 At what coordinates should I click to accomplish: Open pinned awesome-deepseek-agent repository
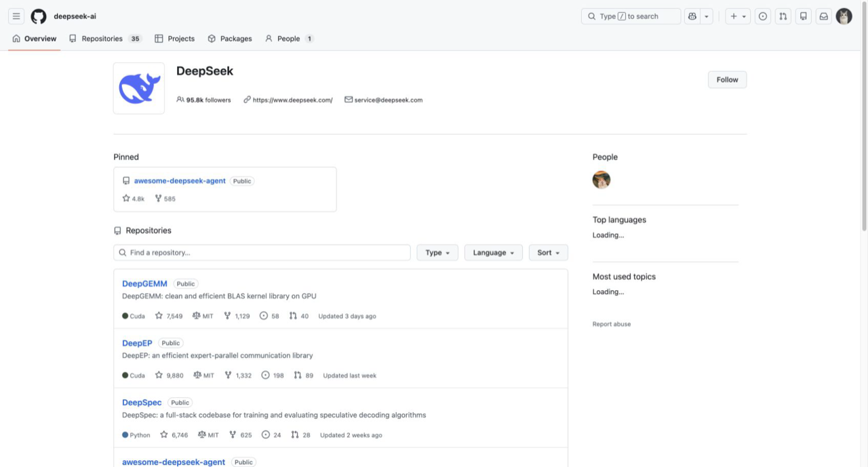[x=180, y=181]
